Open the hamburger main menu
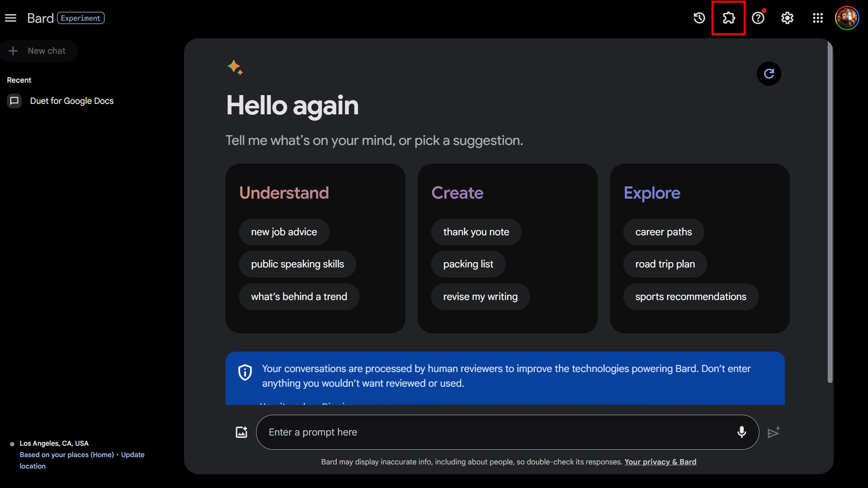Image resolution: width=868 pixels, height=488 pixels. click(x=10, y=18)
